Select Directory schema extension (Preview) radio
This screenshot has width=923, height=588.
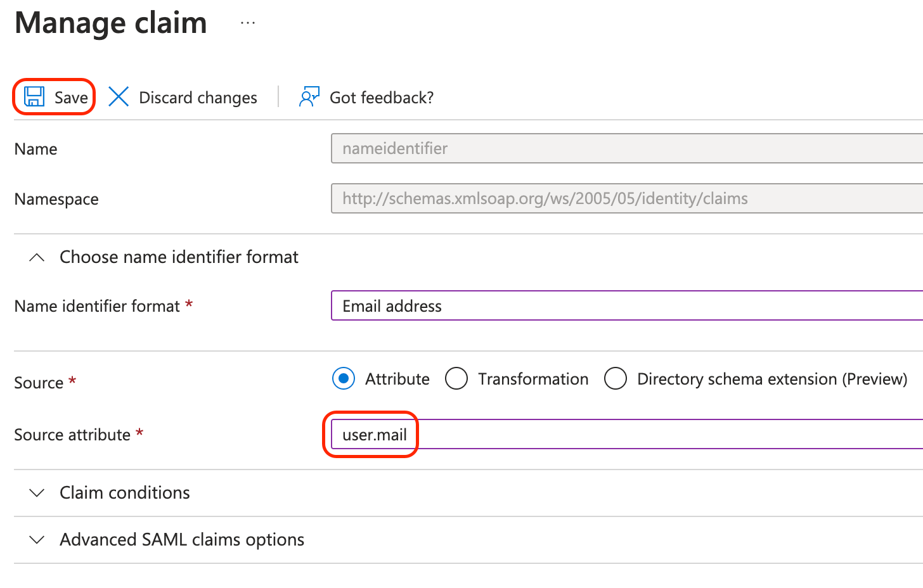(616, 379)
